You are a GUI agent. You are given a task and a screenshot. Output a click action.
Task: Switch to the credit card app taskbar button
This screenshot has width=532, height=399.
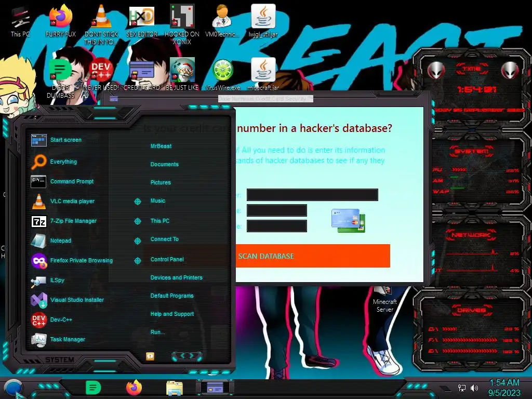(x=215, y=388)
